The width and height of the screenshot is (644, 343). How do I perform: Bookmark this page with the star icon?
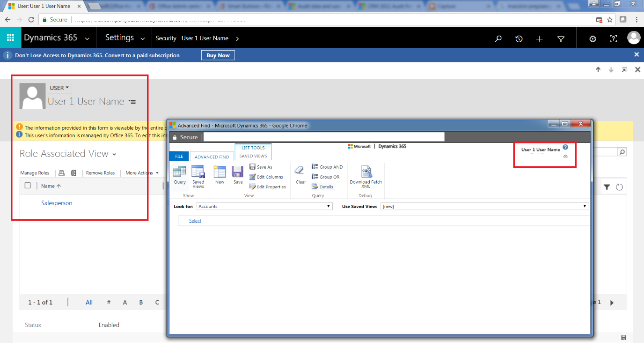610,20
